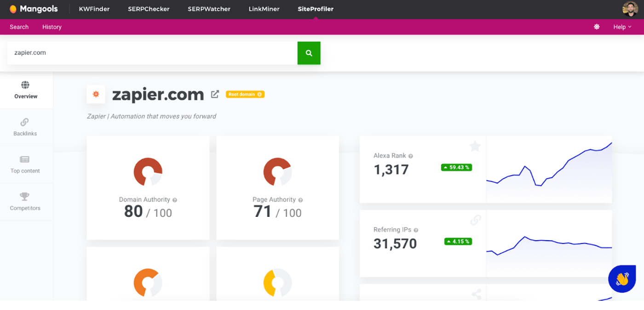
Task: Click the link icon in the Referring IPs card
Action: [x=476, y=220]
